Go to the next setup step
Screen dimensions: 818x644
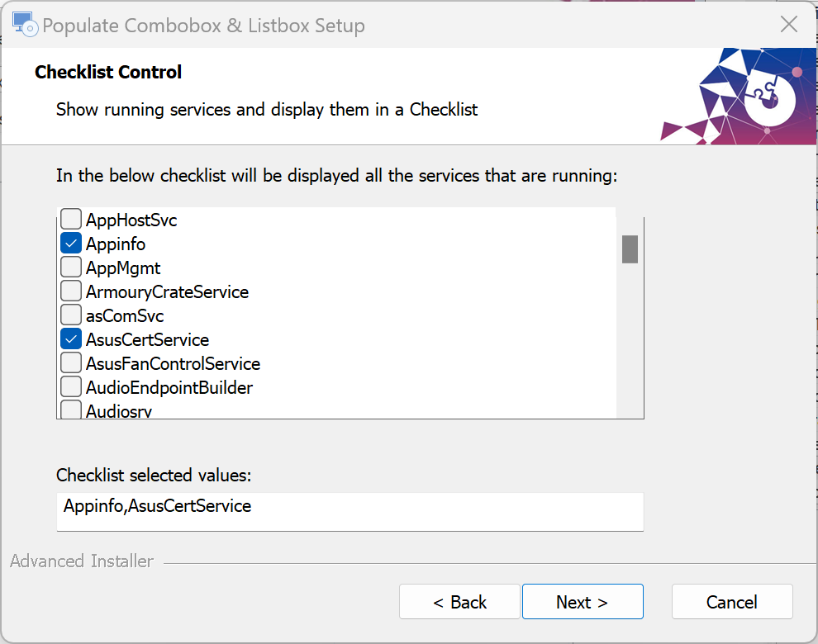pos(583,602)
